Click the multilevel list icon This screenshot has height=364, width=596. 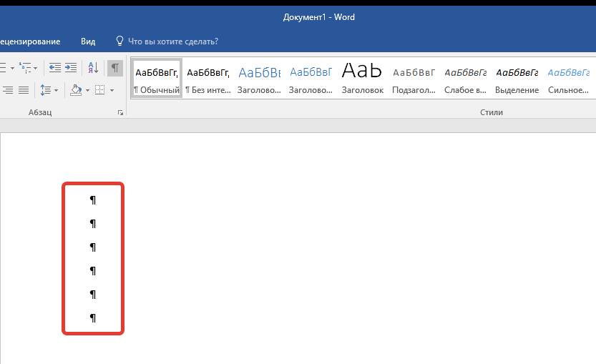[25, 68]
